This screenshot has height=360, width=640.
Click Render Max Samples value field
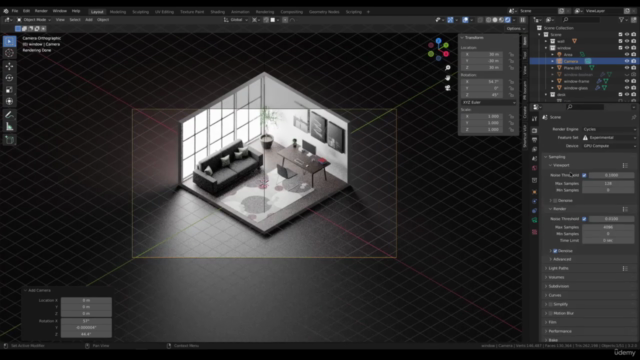click(608, 227)
